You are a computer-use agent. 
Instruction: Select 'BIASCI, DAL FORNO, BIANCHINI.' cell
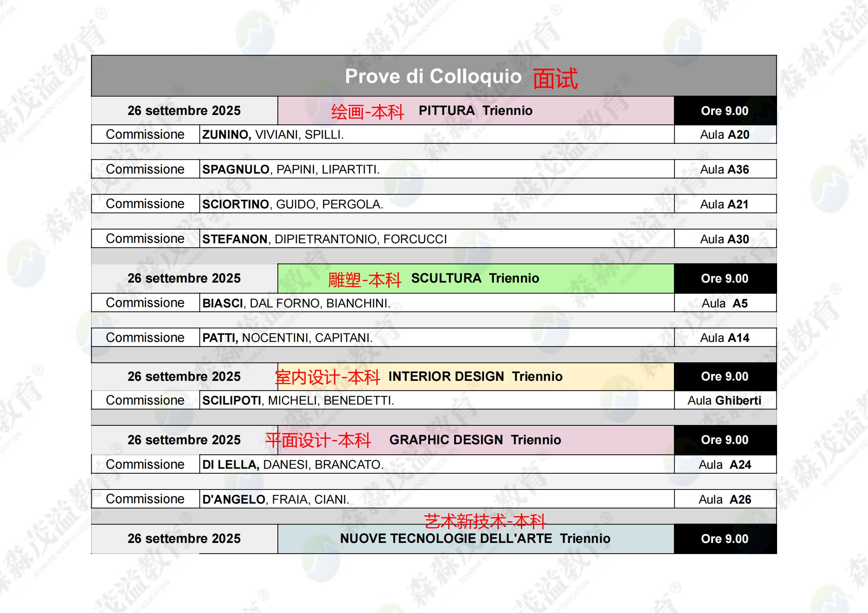pyautogui.click(x=437, y=303)
